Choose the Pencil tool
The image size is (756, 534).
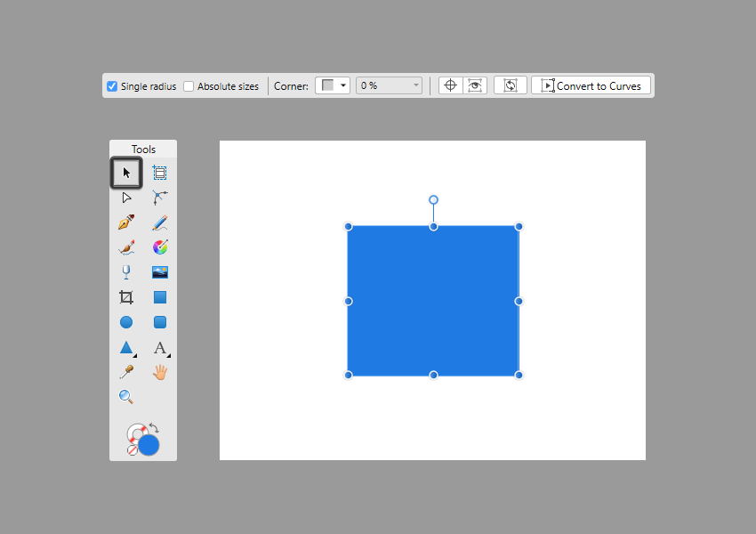pyautogui.click(x=160, y=222)
